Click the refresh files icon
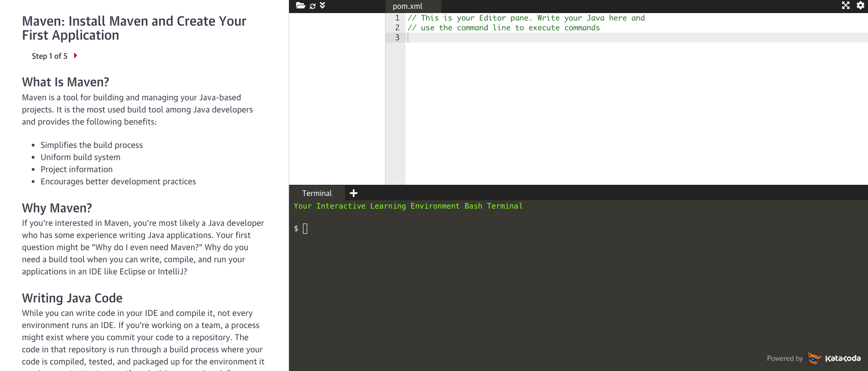 (x=312, y=6)
